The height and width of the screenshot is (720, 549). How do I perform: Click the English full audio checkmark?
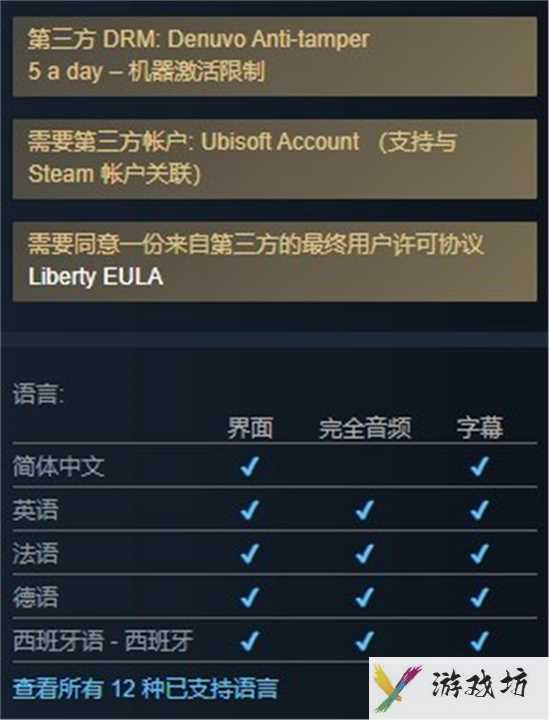tap(364, 510)
